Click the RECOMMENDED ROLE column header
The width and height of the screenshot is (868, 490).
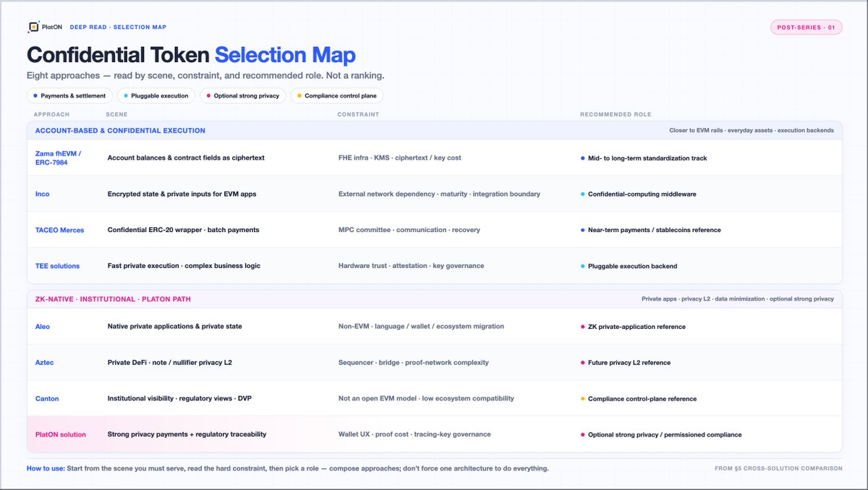click(x=616, y=114)
